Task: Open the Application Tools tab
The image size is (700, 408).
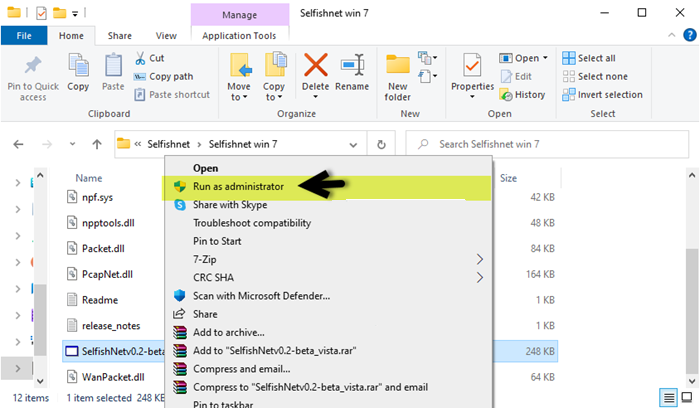Action: click(x=239, y=36)
